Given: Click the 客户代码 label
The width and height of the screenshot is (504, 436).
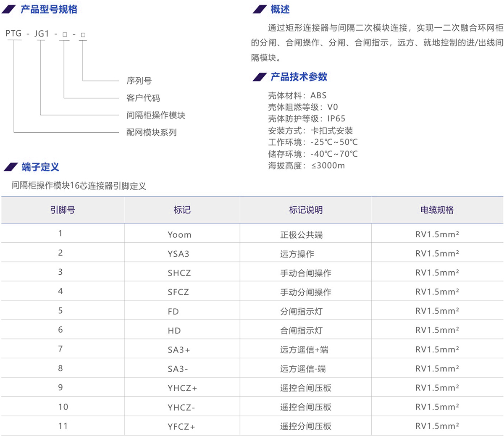Looking at the screenshot, I should 143,98.
